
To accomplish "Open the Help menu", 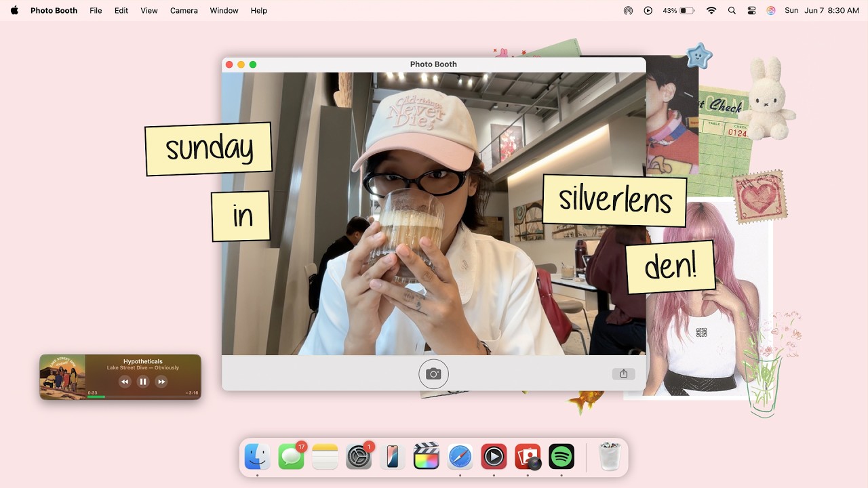I will coord(258,11).
